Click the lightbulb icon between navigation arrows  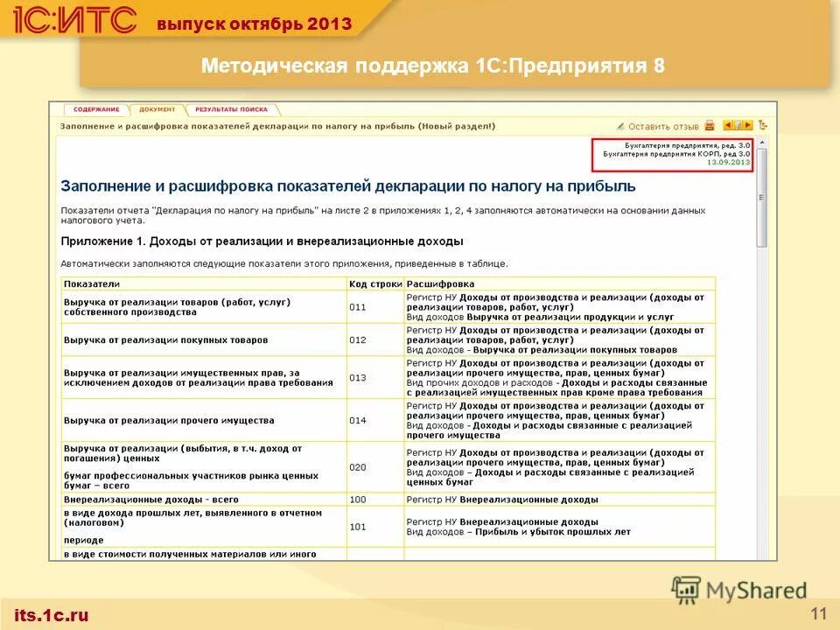(x=738, y=125)
